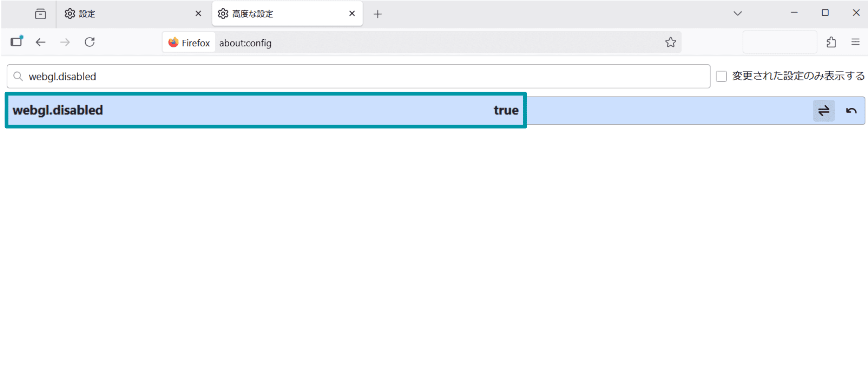Open the save to pocket/share icon
This screenshot has width=868, height=389.
point(831,42)
